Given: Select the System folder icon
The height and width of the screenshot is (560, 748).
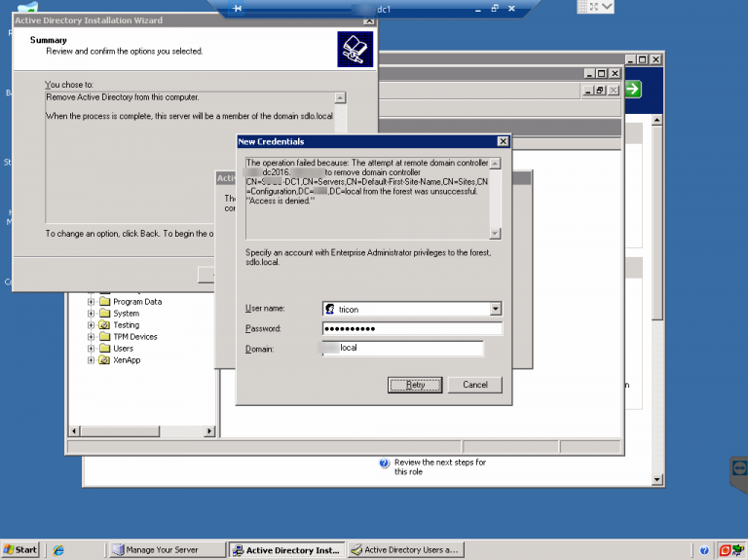Looking at the screenshot, I should tap(104, 314).
